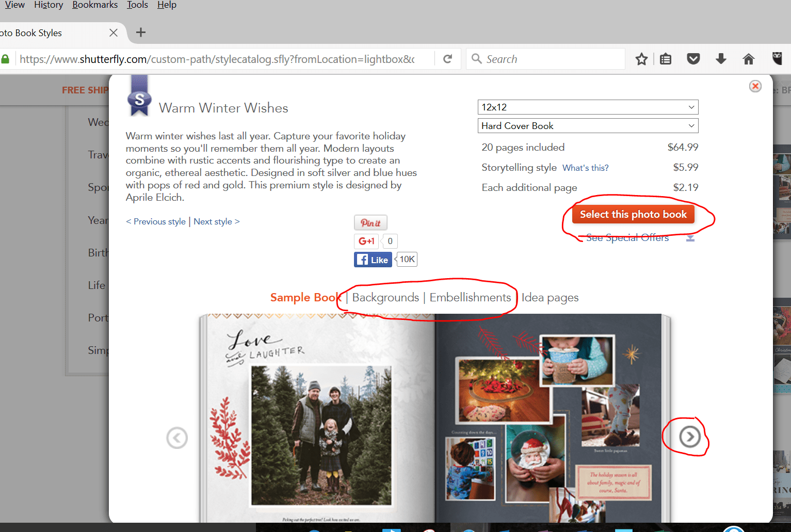This screenshot has height=532, width=791.
Task: Click the Shutterfly S ribbon badge
Action: 139,96
